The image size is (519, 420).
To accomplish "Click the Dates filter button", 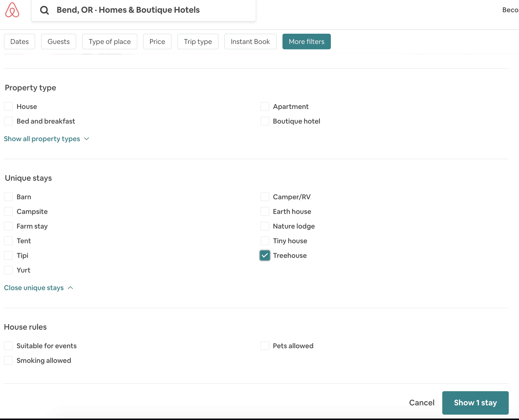I will pos(19,41).
